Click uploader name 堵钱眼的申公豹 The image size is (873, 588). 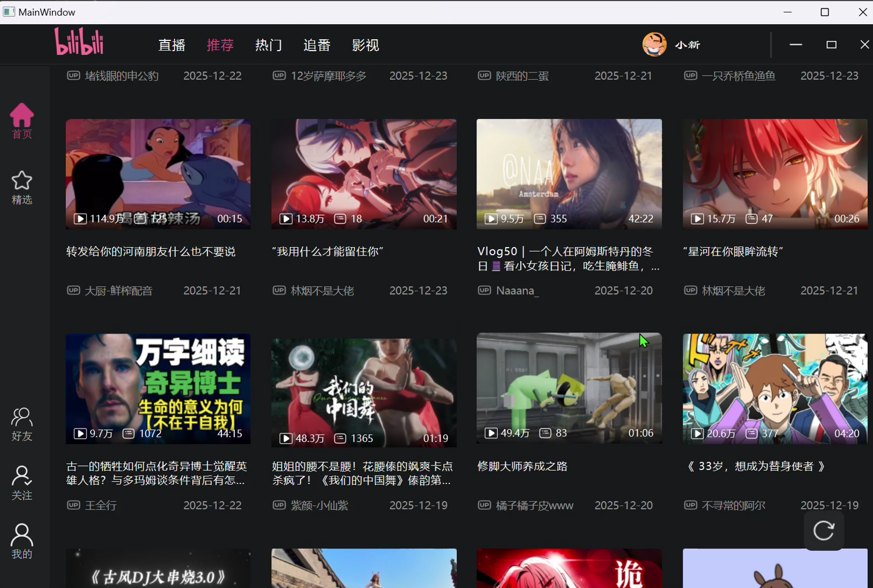tap(121, 76)
